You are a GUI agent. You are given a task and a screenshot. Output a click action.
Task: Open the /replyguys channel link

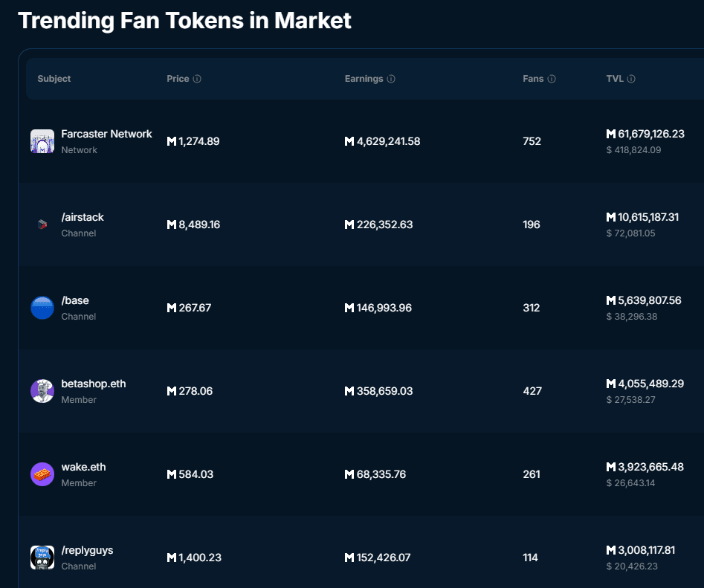point(87,550)
